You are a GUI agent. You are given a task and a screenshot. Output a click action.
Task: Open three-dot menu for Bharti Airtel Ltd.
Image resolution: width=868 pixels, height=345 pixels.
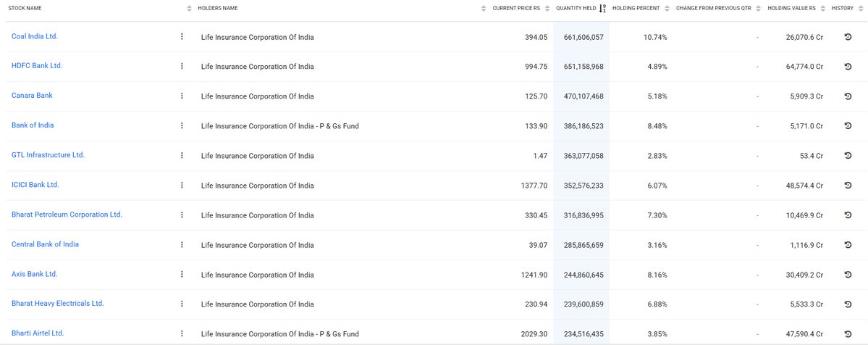click(182, 333)
